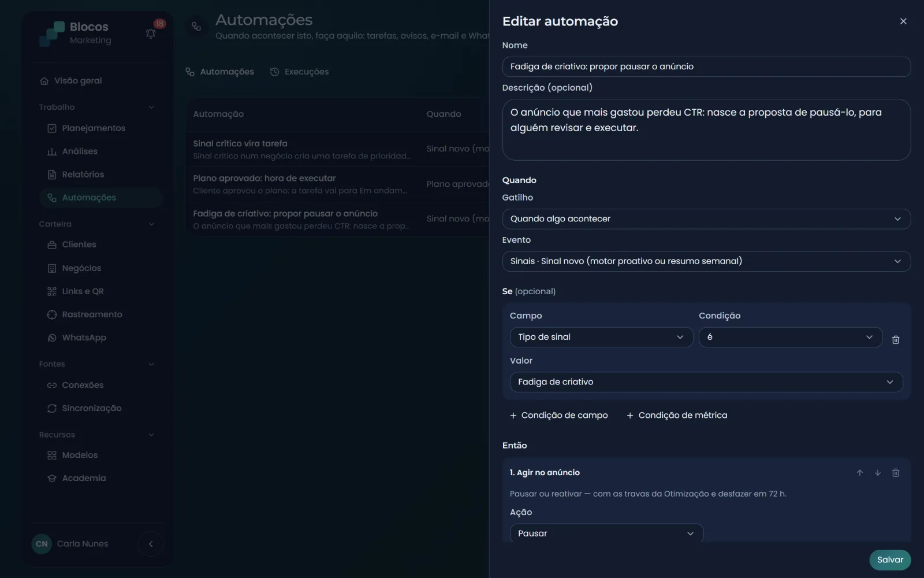Image resolution: width=924 pixels, height=578 pixels.
Task: Collapse the Fontes sidebar section
Action: click(97, 364)
